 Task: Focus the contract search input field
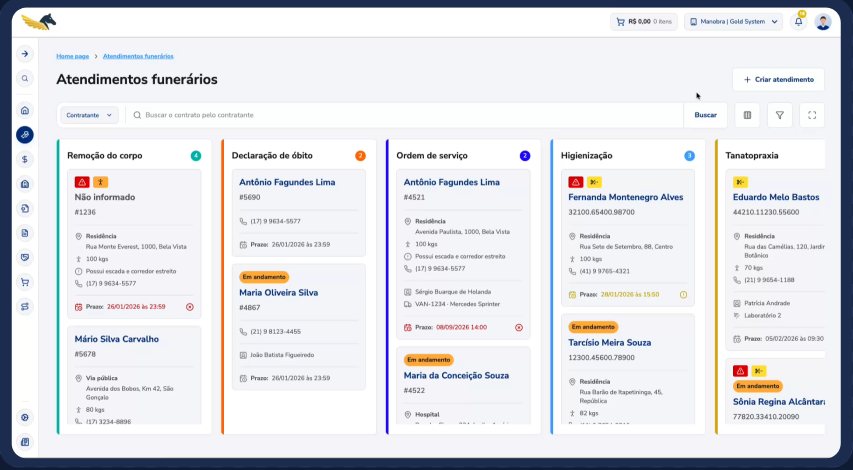pos(405,115)
